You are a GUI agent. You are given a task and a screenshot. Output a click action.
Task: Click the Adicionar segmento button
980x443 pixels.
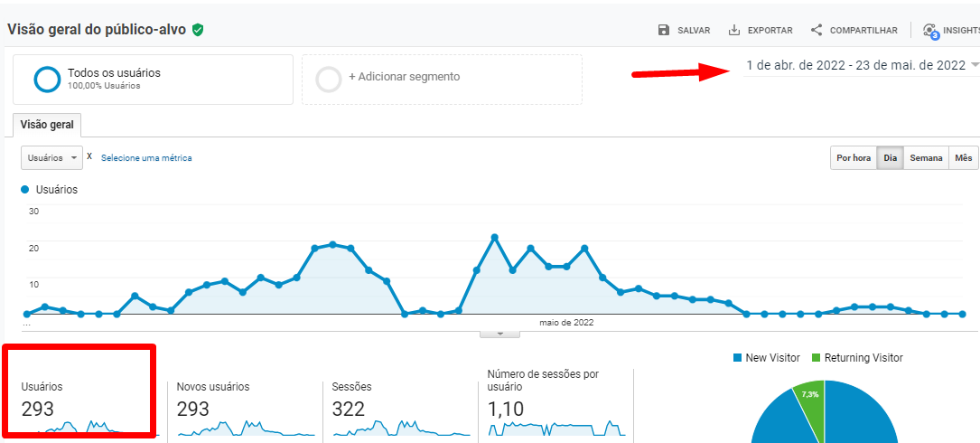pyautogui.click(x=405, y=78)
